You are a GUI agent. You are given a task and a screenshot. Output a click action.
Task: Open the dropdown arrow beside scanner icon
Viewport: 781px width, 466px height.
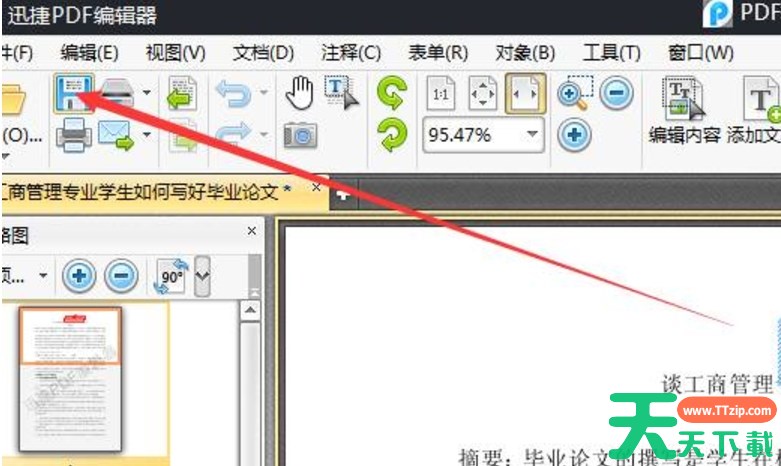point(146,92)
